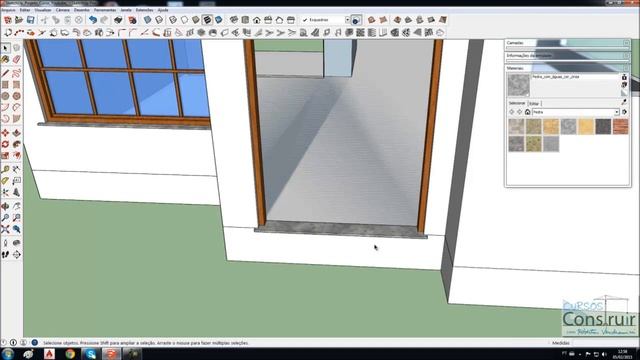Enable Monochrome face style

pos(219,20)
